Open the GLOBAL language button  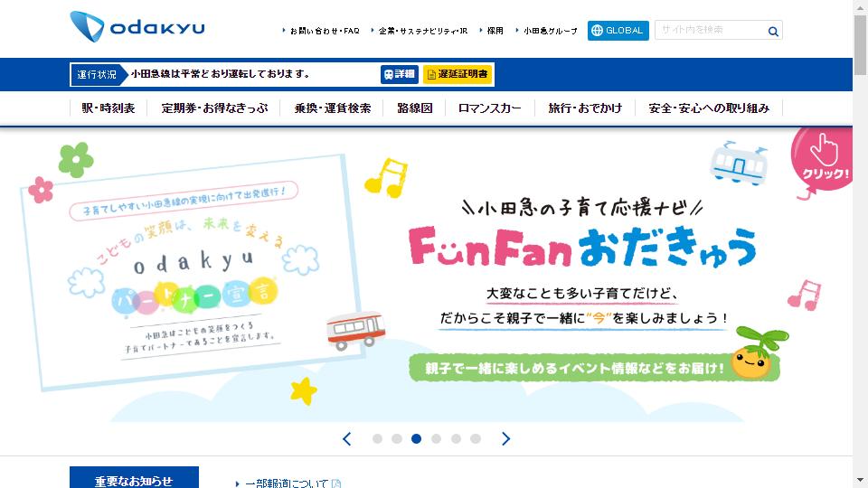(x=618, y=31)
